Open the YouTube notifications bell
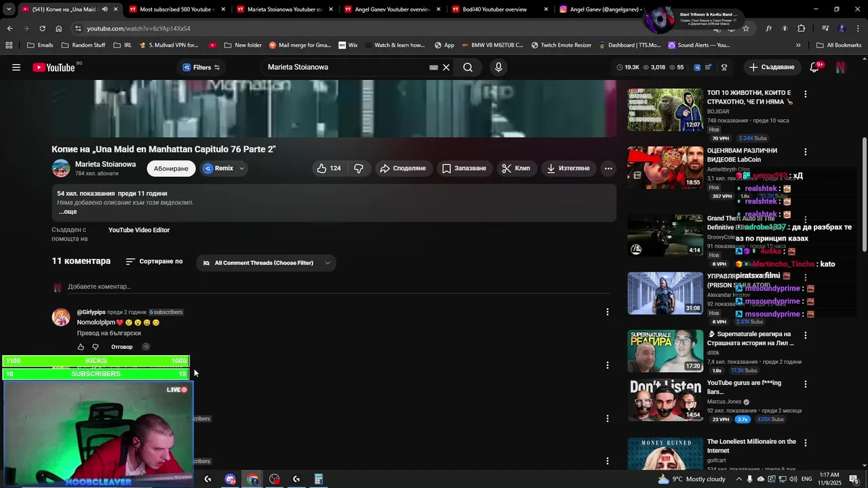868x488 pixels. [x=815, y=67]
